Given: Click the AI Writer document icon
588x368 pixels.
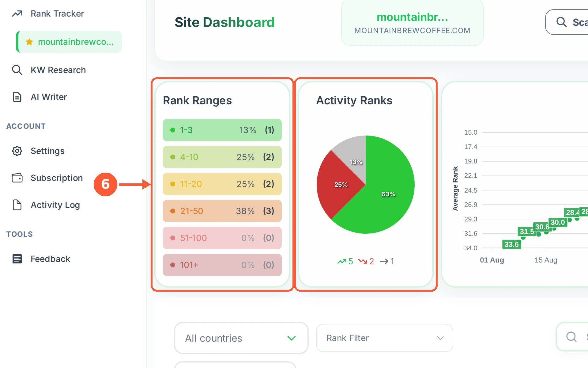Looking at the screenshot, I should click(x=17, y=97).
